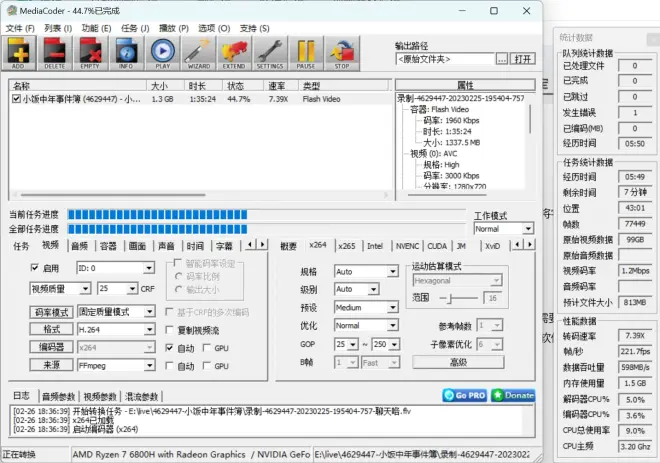Click the DELETE toolbar icon
660x463 pixels.
[55, 53]
